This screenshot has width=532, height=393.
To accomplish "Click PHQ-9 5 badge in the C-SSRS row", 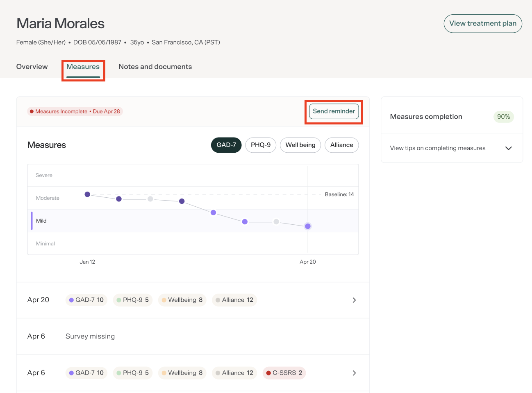I will tap(133, 373).
